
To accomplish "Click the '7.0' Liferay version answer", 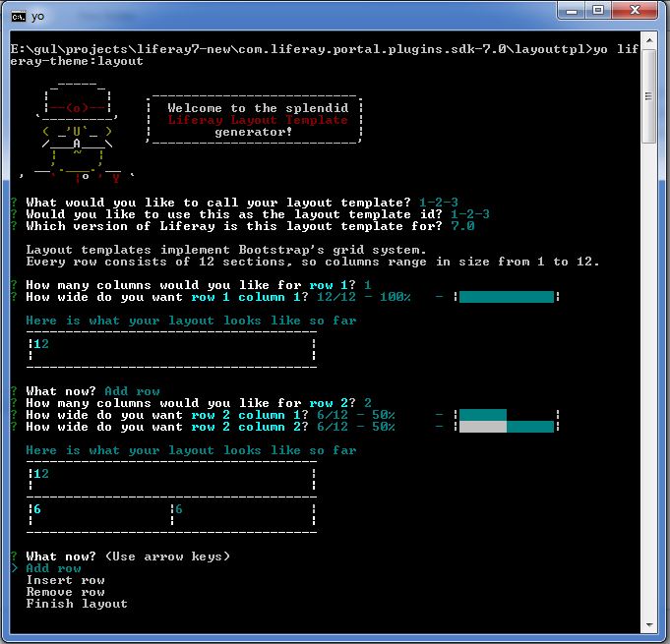I will (462, 226).
